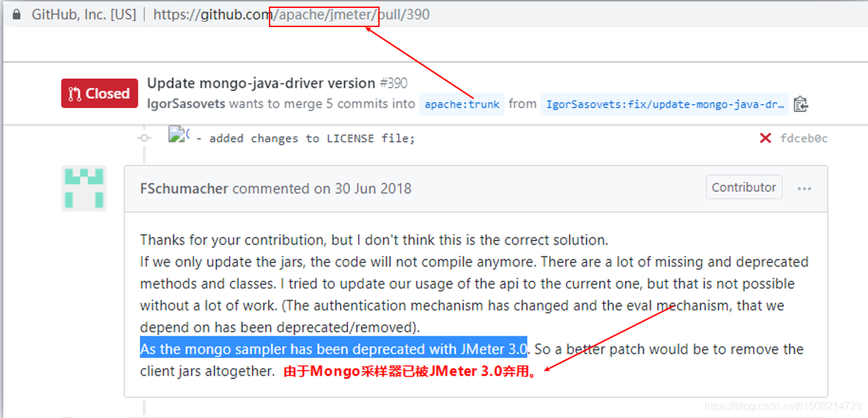This screenshot has height=418, width=868.
Task: Click 'GitHub, Inc. [US]' certificate label
Action: pyautogui.click(x=84, y=15)
